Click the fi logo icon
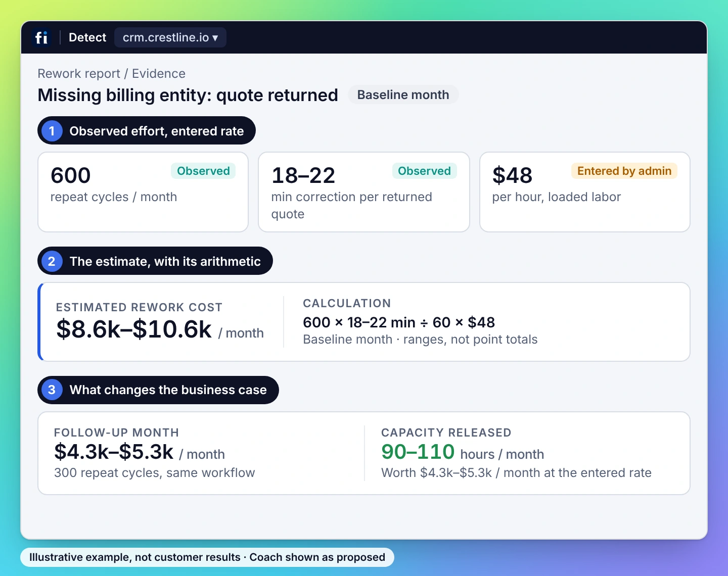The height and width of the screenshot is (576, 728). coord(41,37)
